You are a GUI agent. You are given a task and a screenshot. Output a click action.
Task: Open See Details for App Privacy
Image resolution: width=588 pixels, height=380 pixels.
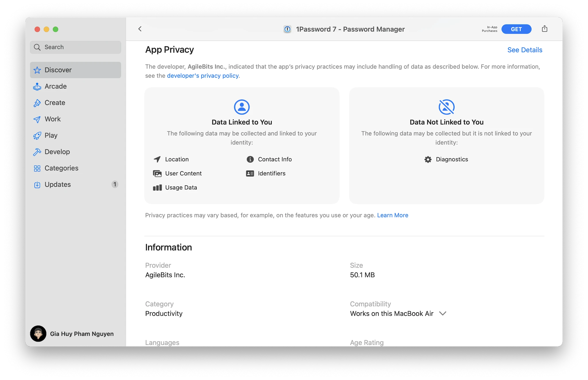point(525,50)
